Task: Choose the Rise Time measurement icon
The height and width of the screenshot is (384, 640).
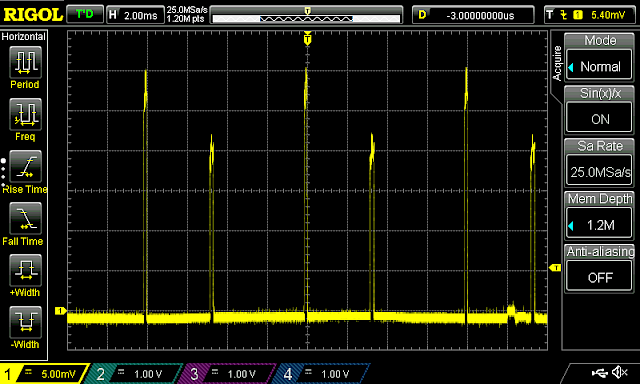Action: point(25,166)
